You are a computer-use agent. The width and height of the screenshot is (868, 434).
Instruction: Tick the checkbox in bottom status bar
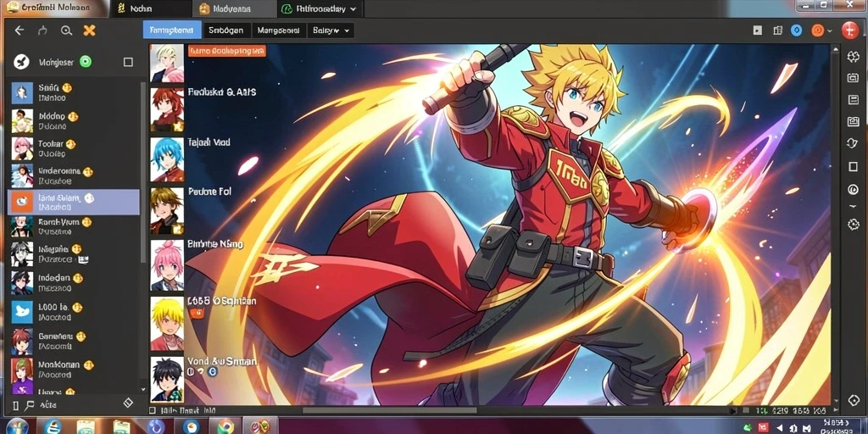[153, 411]
